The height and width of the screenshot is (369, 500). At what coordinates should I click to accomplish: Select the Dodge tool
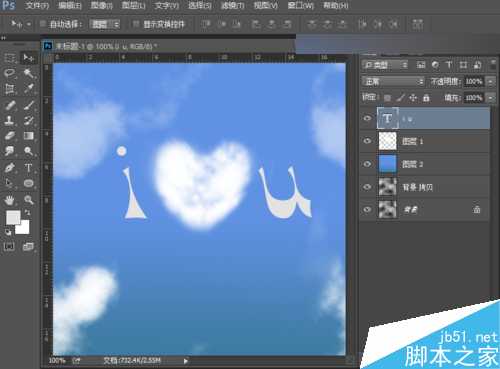click(x=28, y=151)
